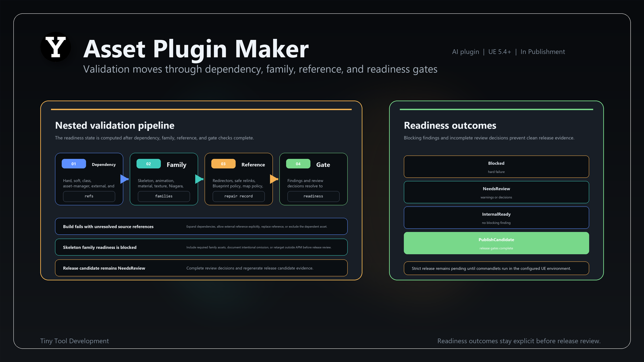Open the Blocked outcome card
The width and height of the screenshot is (644, 362).
496,167
